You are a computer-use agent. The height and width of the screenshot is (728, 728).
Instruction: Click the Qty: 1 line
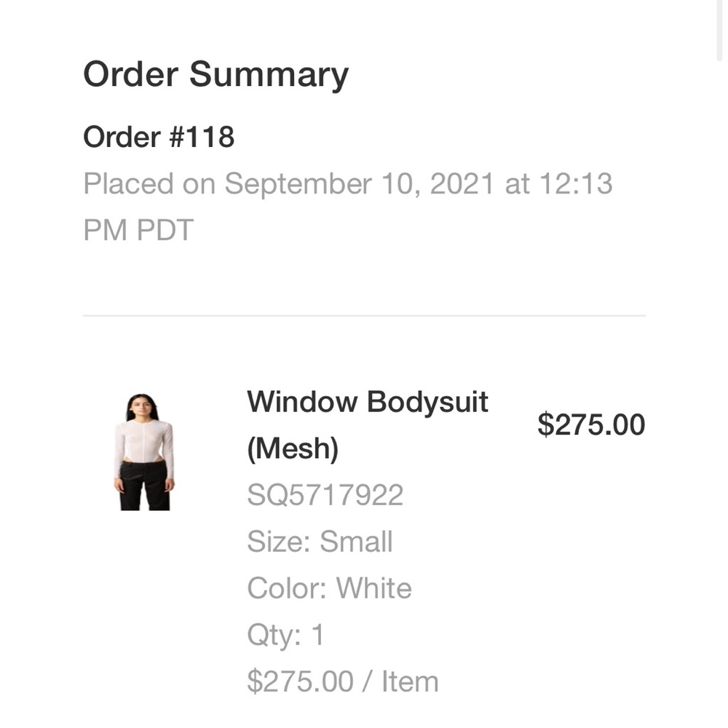pos(285,635)
